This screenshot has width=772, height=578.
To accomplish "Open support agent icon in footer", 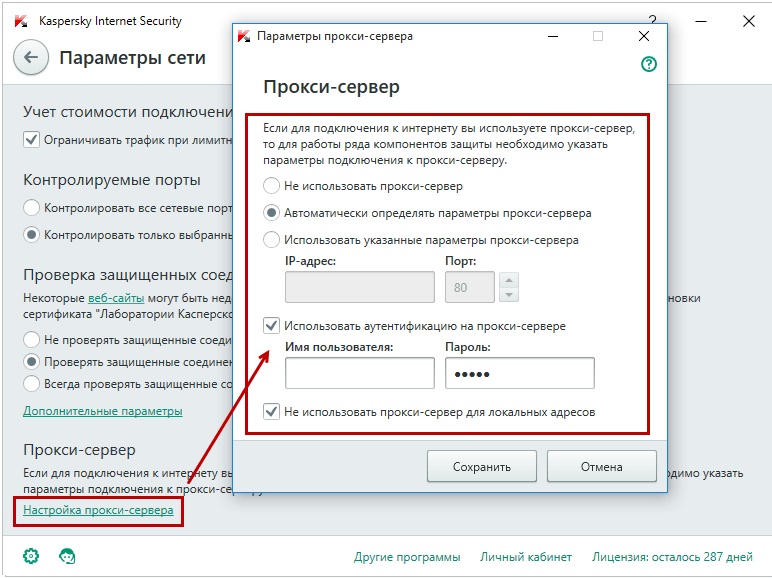I will click(x=67, y=556).
